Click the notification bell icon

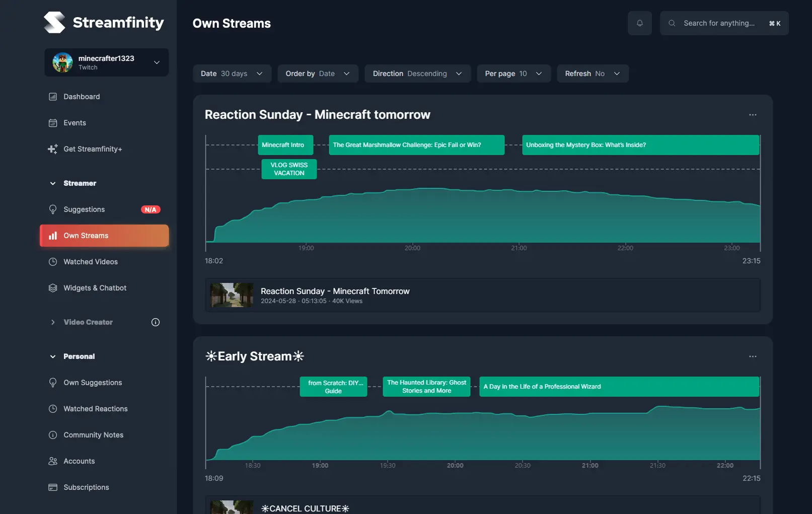click(x=639, y=23)
